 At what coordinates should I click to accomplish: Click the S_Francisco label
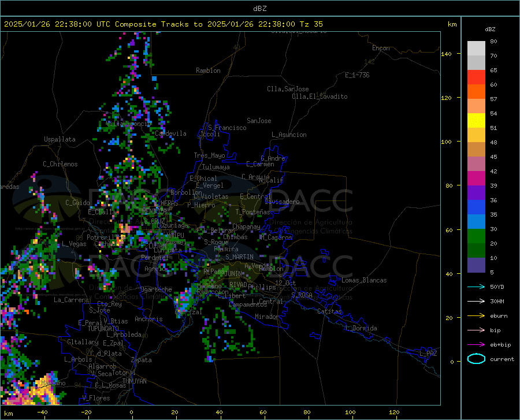click(228, 128)
